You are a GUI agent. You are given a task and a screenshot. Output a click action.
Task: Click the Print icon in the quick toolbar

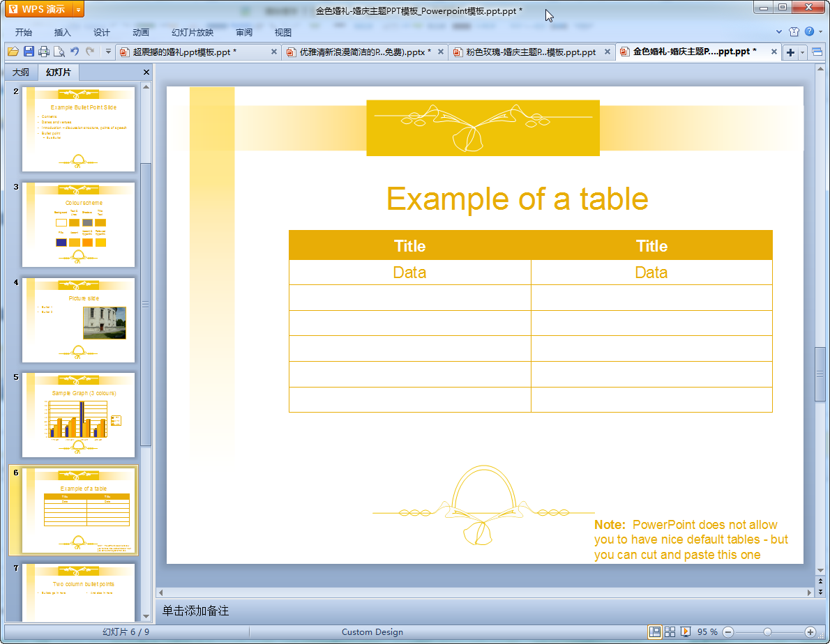44,52
